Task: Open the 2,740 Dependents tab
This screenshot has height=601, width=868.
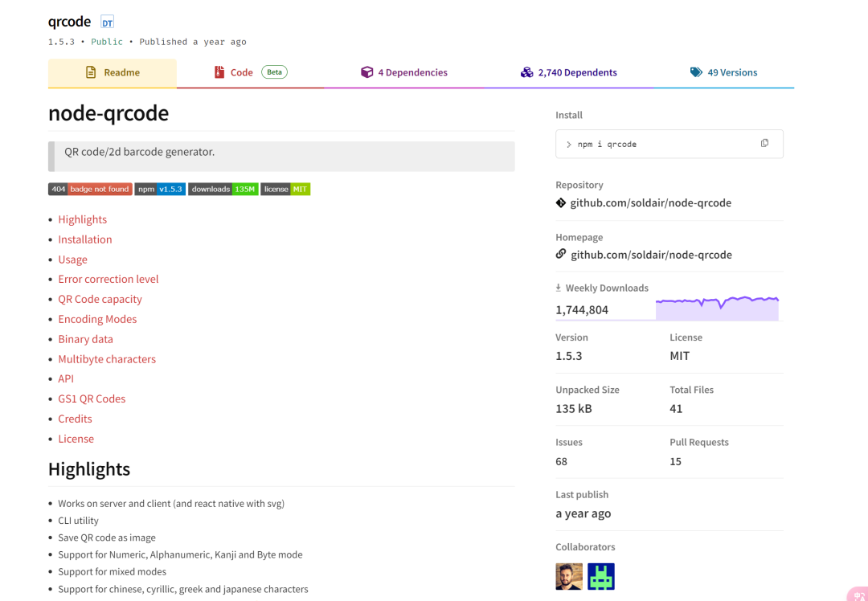Action: (568, 72)
